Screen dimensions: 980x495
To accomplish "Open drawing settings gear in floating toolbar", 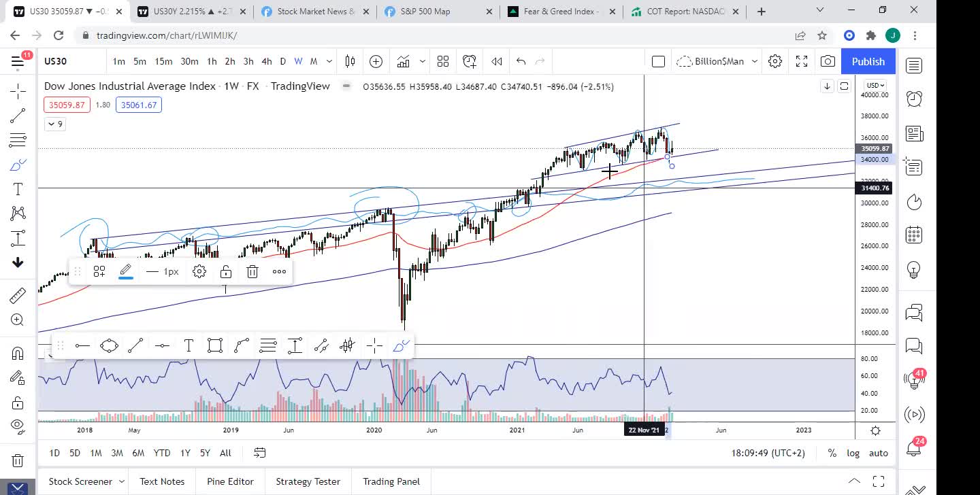I will [199, 271].
